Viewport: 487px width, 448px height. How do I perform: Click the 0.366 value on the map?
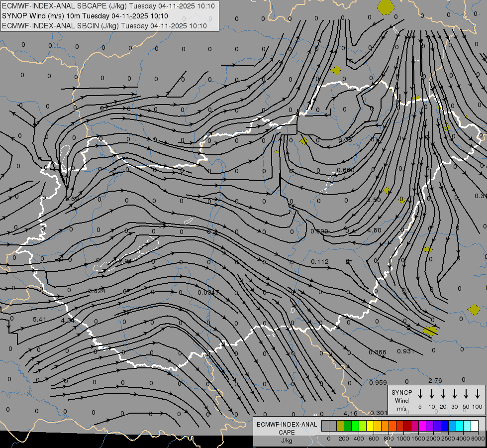tap(378, 352)
